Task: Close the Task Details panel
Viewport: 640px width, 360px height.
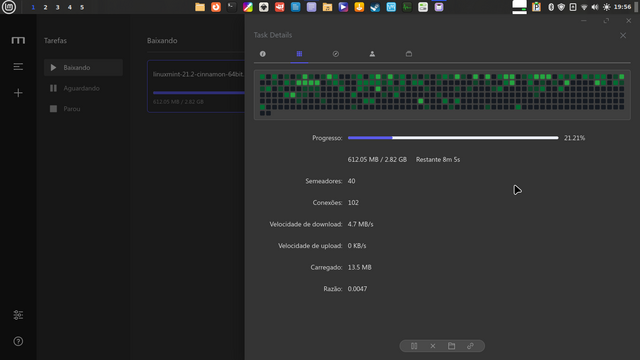Action: 623,36
